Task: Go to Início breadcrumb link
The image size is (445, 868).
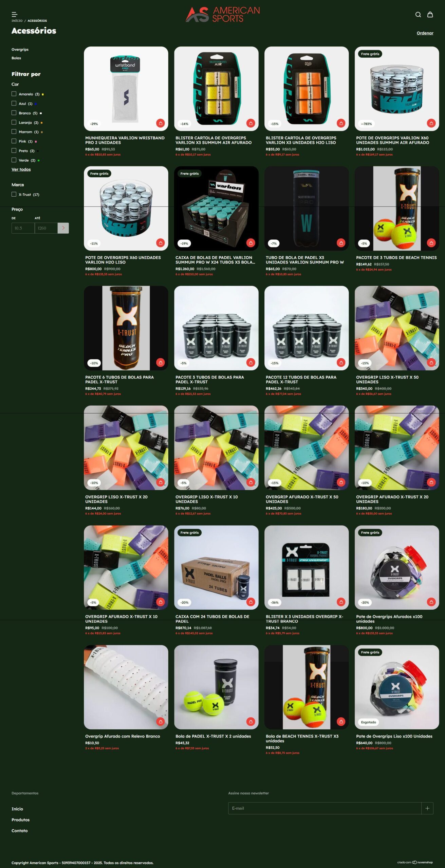Action: pos(17,21)
